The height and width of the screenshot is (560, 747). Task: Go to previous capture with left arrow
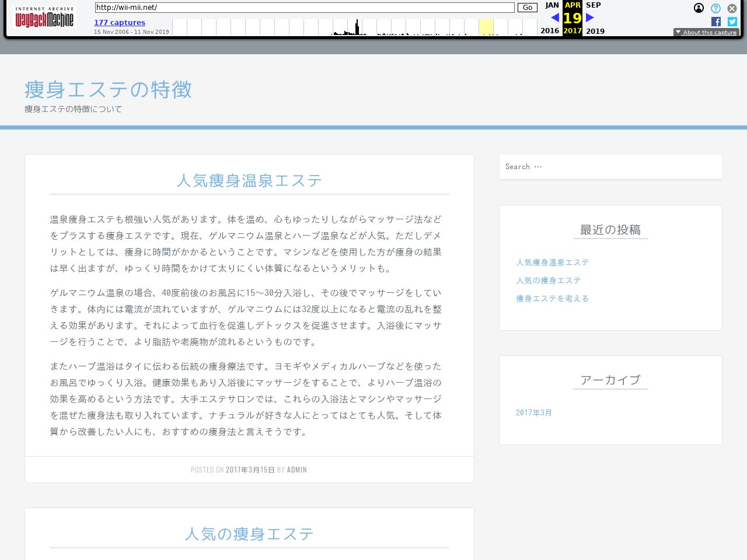click(x=554, y=17)
